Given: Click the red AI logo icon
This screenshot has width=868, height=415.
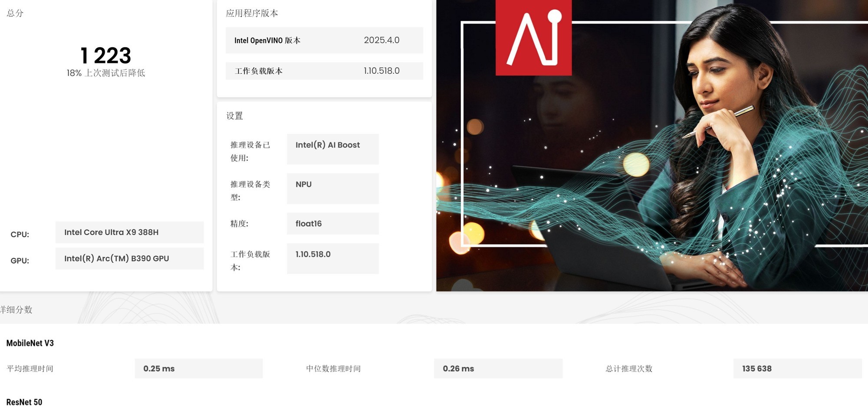Looking at the screenshot, I should [534, 37].
